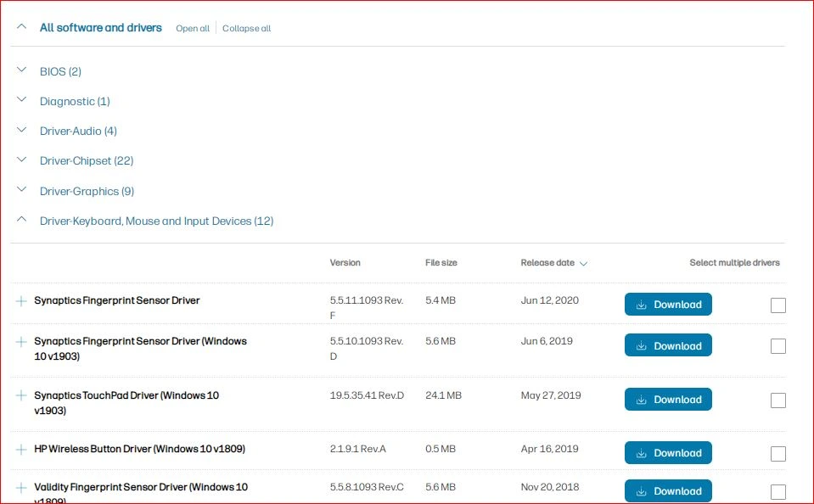The width and height of the screenshot is (814, 504).
Task: Expand the Diagnostic (1) chevron
Action: tap(21, 99)
